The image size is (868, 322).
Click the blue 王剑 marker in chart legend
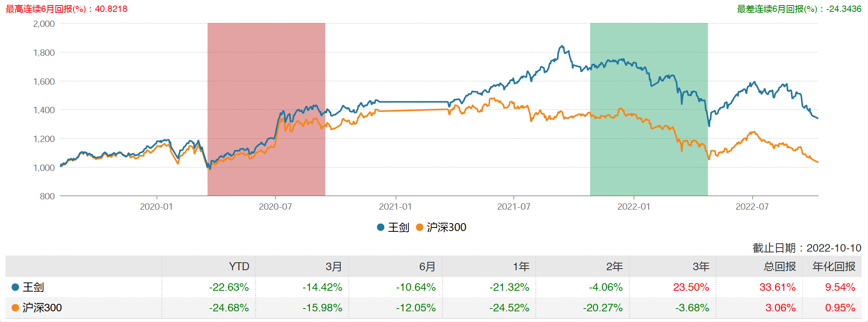[x=381, y=227]
